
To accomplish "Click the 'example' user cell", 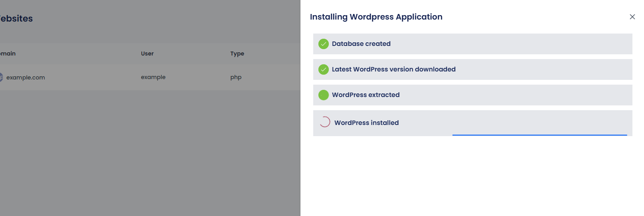I will pyautogui.click(x=153, y=77).
